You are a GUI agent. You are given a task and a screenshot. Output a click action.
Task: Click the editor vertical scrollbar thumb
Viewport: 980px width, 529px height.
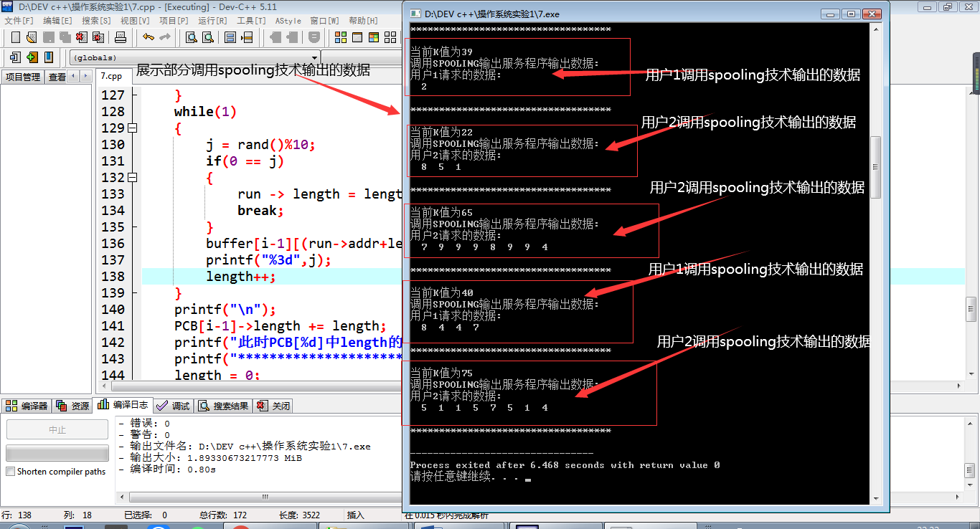(971, 309)
